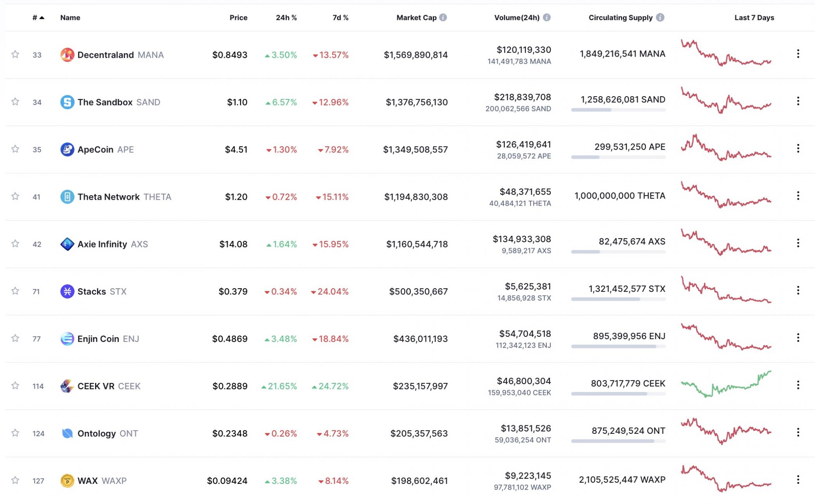
Task: Click WAX market cap $198,602,461
Action: 419,481
